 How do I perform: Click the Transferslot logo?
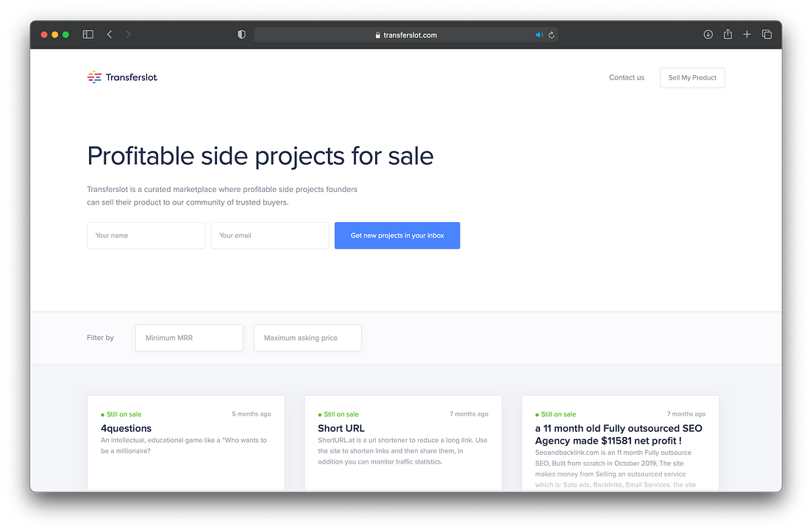point(122,77)
